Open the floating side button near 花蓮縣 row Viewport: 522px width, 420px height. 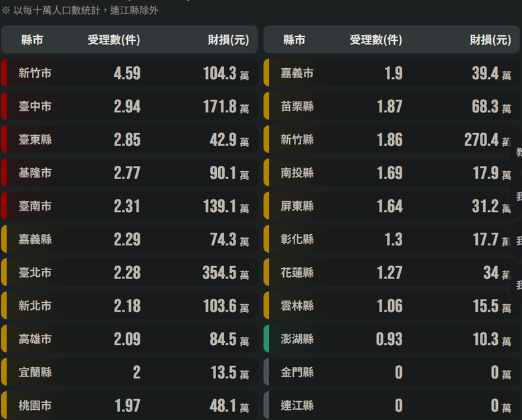coord(515,284)
